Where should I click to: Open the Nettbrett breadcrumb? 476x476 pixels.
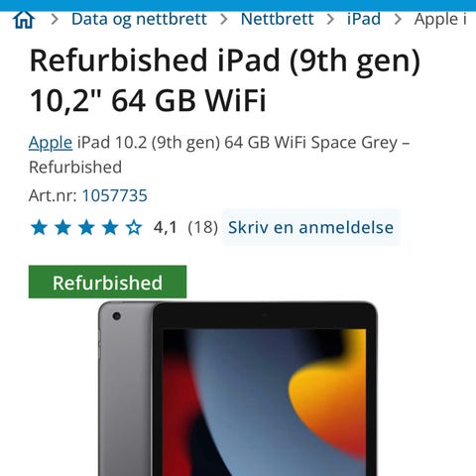pos(277,19)
